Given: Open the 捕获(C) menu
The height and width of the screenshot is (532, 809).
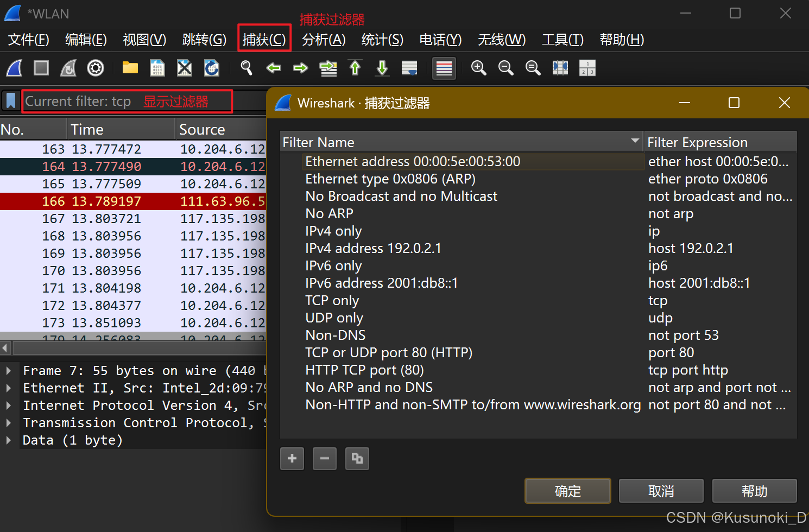Looking at the screenshot, I should pyautogui.click(x=264, y=40).
